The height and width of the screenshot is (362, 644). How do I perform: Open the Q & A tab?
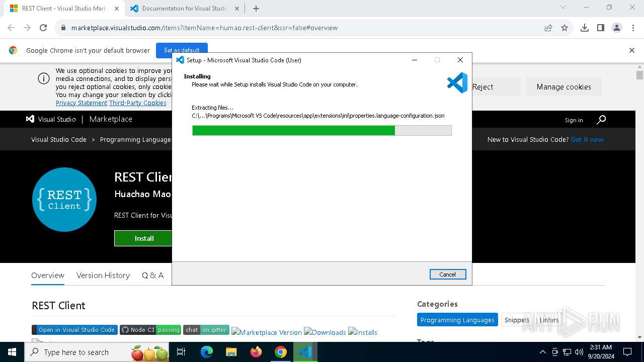click(x=152, y=276)
